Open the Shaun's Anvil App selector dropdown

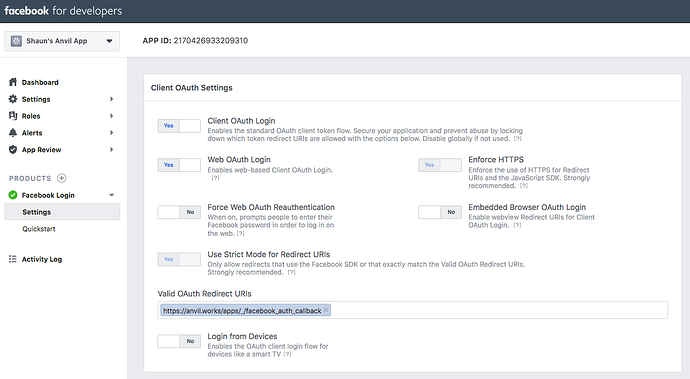[x=62, y=41]
